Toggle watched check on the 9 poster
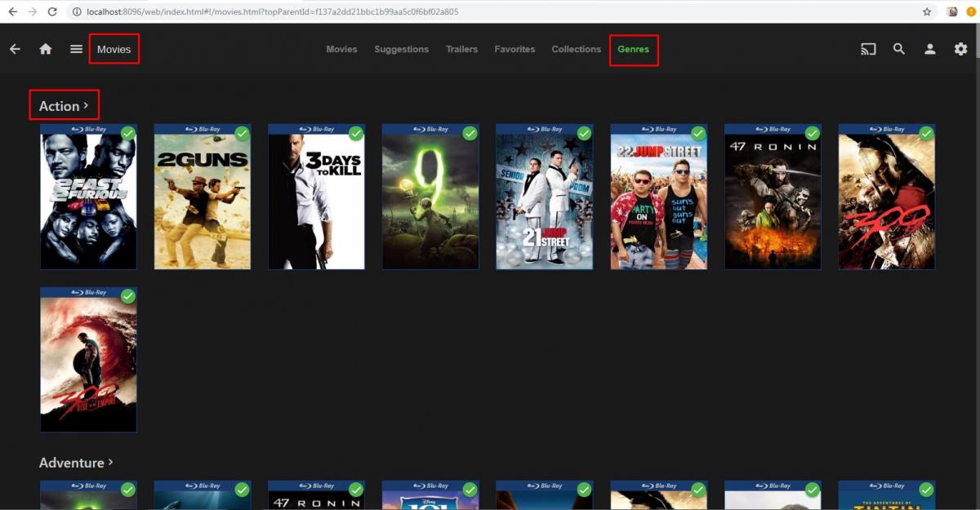The image size is (980, 510). (x=470, y=133)
